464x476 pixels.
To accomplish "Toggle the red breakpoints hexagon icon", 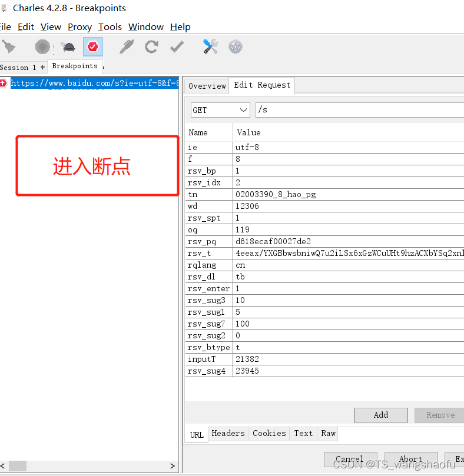I will tap(93, 46).
